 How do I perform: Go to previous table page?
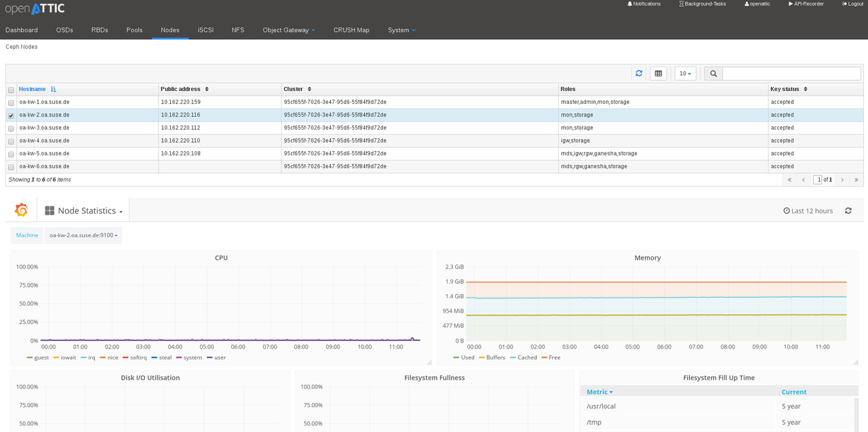pos(803,180)
